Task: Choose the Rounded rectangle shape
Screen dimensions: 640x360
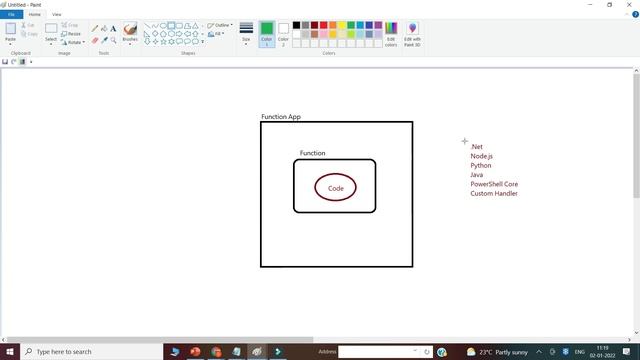Action: [x=179, y=26]
